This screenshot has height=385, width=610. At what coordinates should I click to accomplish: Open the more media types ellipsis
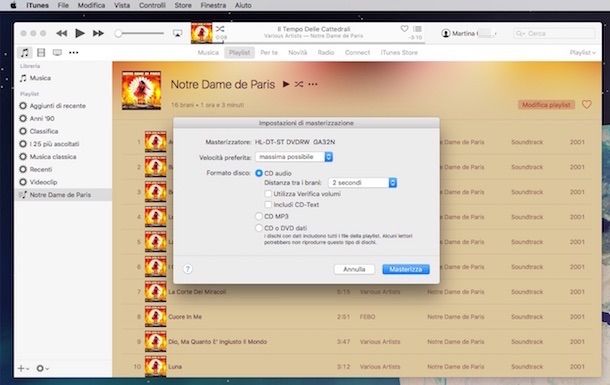tap(74, 52)
